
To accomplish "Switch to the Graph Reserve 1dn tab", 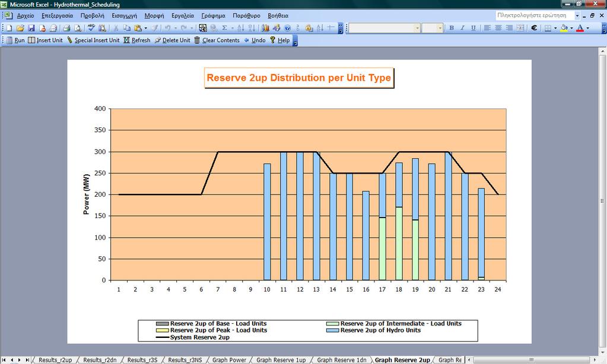I will (x=341, y=360).
